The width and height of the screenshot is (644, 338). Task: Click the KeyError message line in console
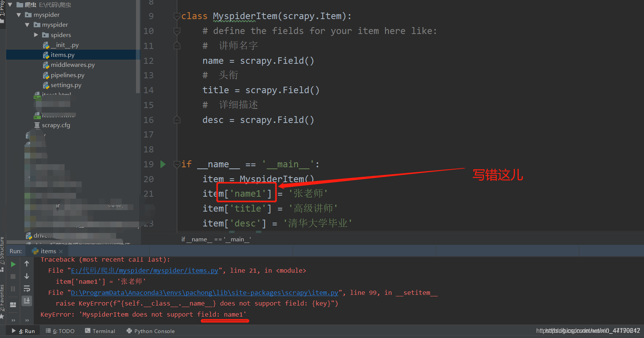pos(144,315)
